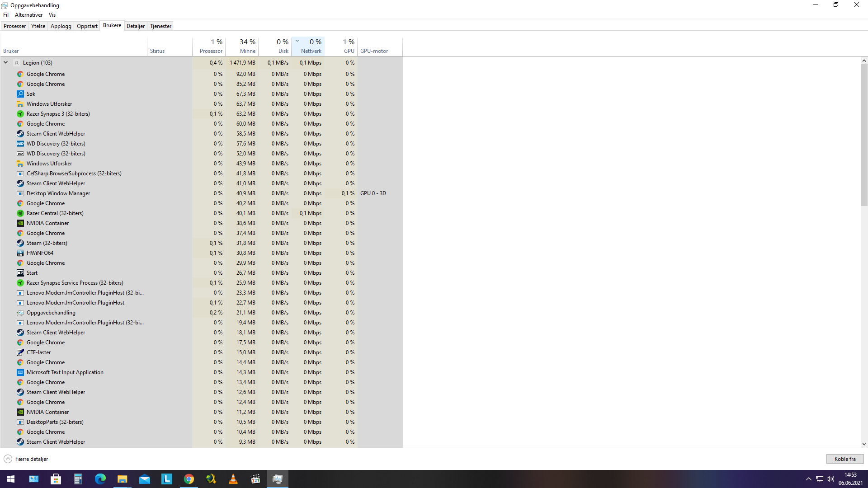Click the NVIDIA Container icon below Razer Central

(20, 223)
